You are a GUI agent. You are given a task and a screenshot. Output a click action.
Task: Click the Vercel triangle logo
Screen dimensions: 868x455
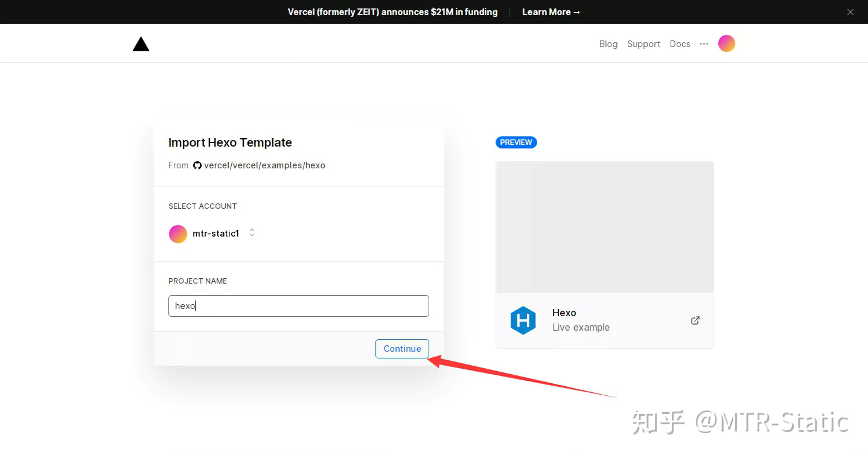141,44
